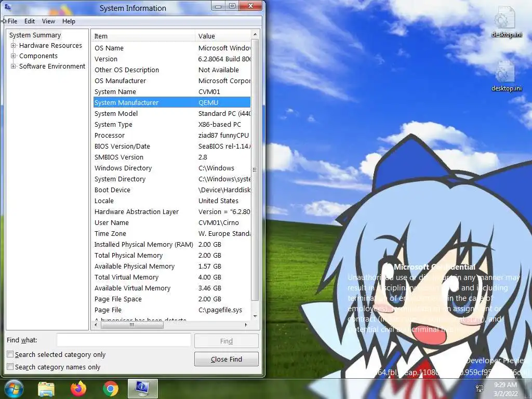Viewport: 532px width, 399px height.
Task: Select the SMBIOS Version row
Action: 171,157
